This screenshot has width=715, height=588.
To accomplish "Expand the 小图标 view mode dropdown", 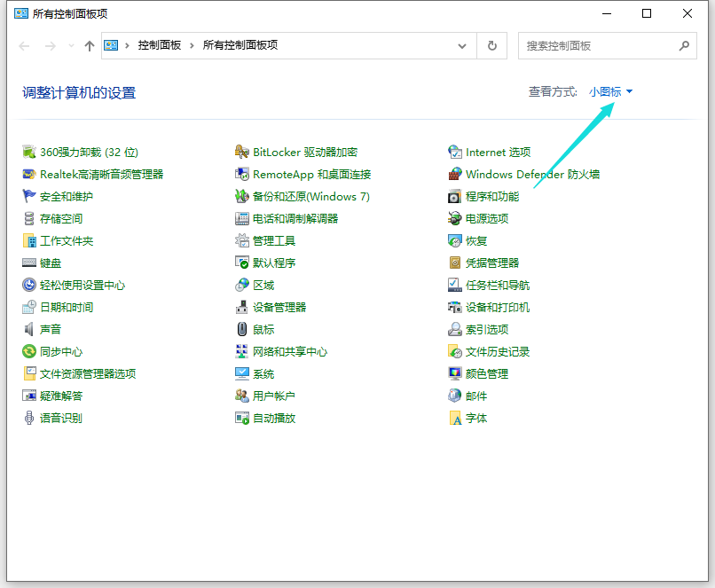I will point(611,92).
